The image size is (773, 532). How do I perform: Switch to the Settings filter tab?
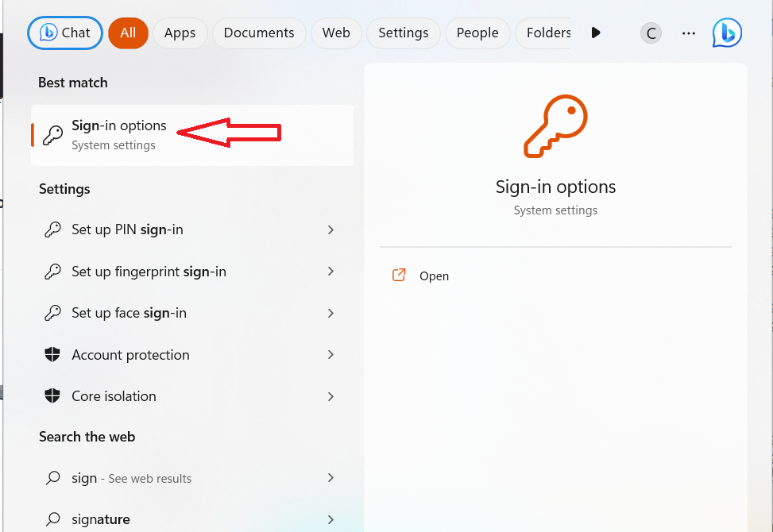coord(403,33)
